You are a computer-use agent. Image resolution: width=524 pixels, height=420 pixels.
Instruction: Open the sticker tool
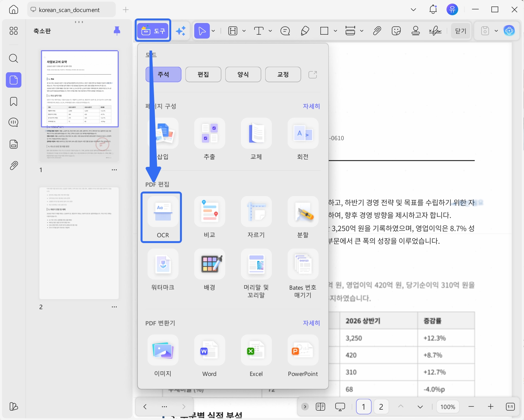(396, 31)
